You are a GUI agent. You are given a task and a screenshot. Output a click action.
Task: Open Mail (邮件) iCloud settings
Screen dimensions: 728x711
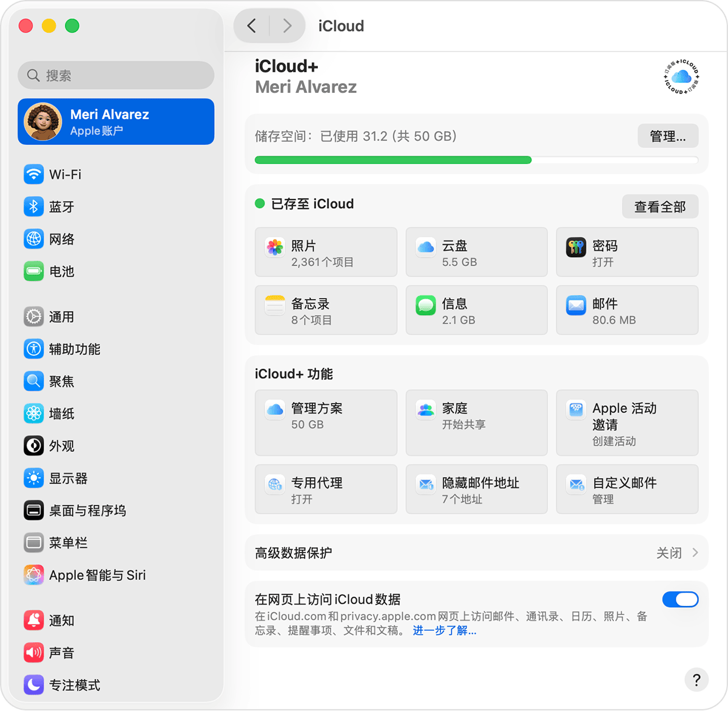coord(627,310)
